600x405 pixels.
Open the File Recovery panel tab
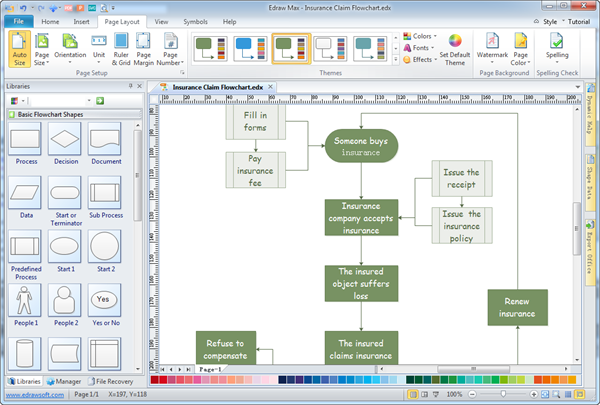click(113, 381)
